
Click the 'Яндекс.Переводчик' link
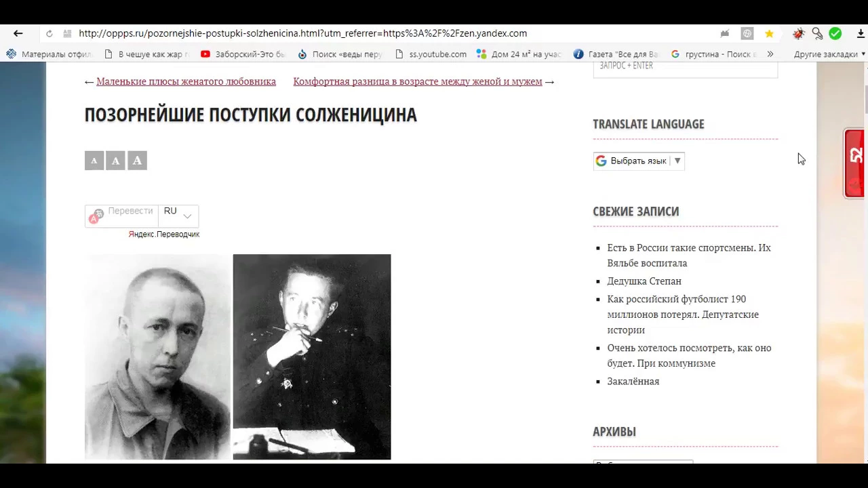click(x=164, y=235)
